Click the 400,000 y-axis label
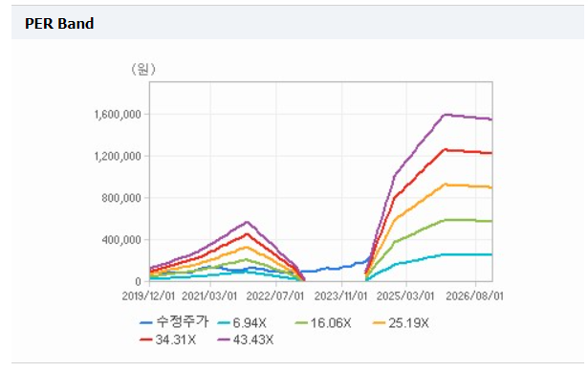Viewport: 588px width, 372px height. [121, 240]
